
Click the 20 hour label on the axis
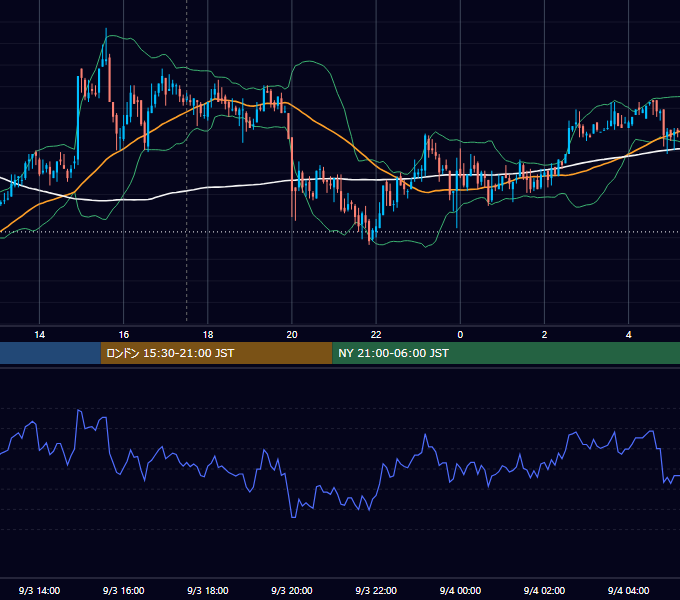tap(292, 335)
